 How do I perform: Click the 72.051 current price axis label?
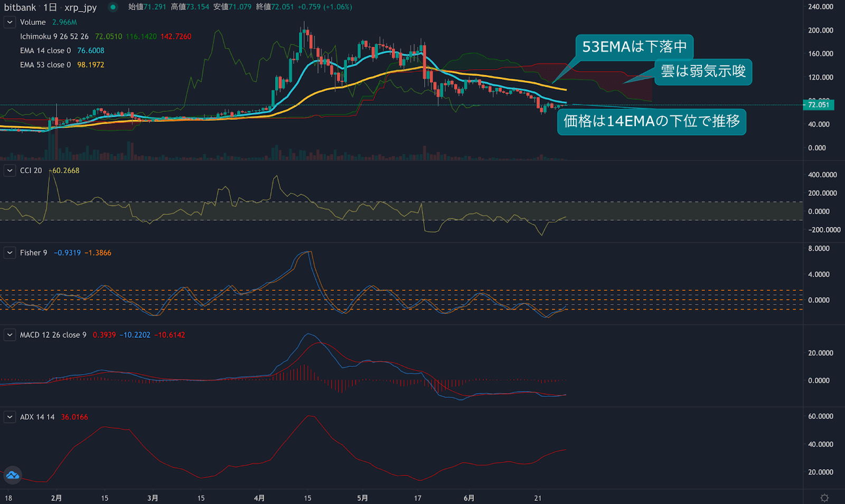(x=818, y=104)
